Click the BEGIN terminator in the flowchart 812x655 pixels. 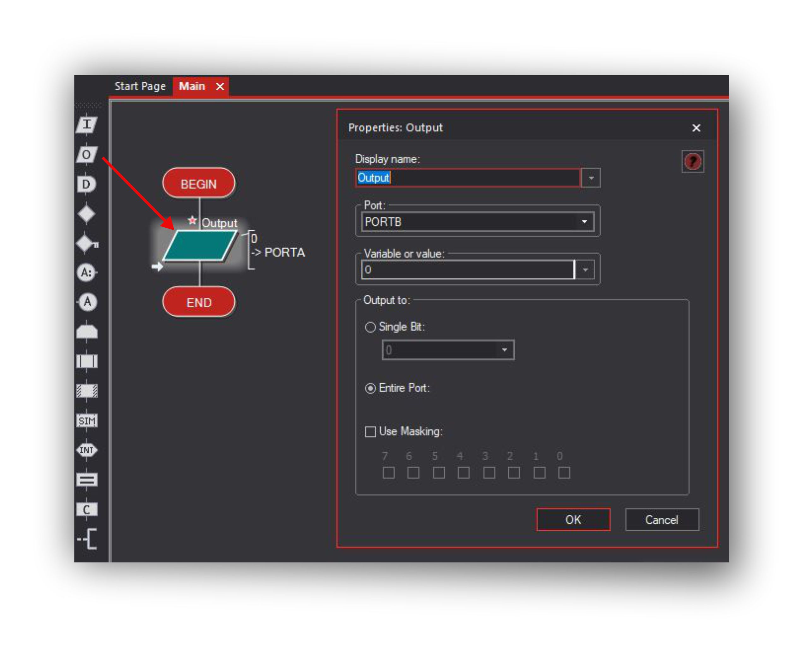[199, 183]
